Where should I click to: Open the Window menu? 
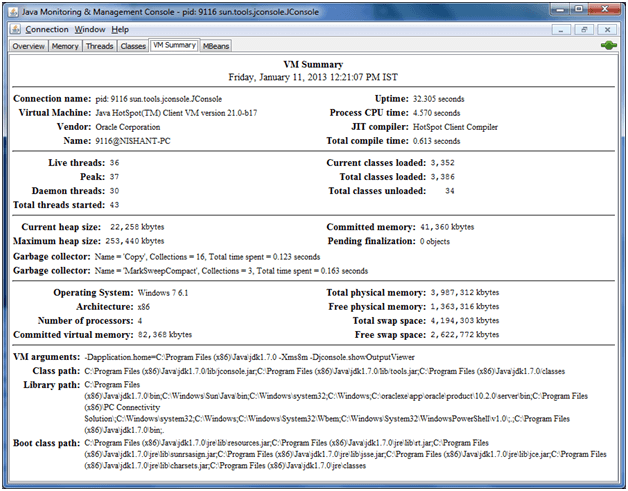(x=90, y=30)
